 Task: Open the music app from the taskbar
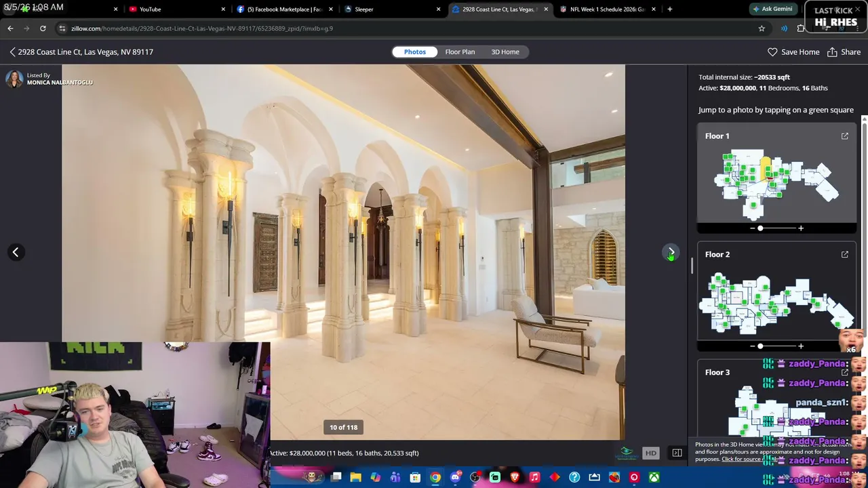pyautogui.click(x=534, y=477)
